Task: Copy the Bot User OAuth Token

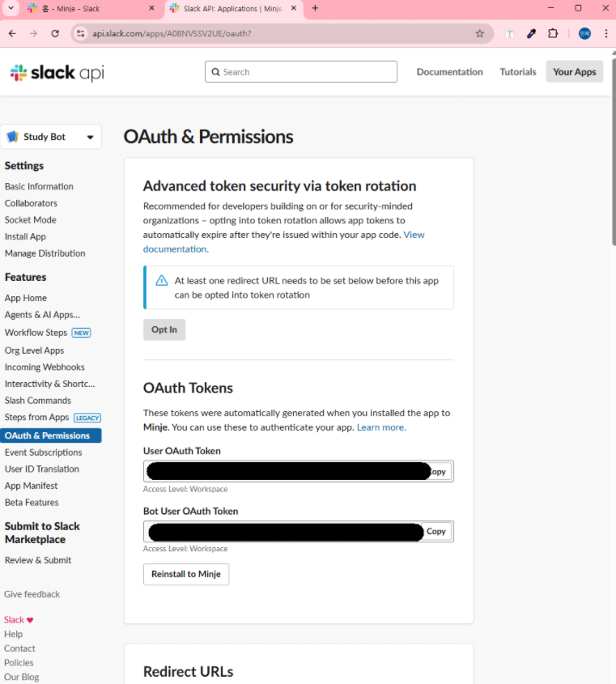Action: coord(435,531)
